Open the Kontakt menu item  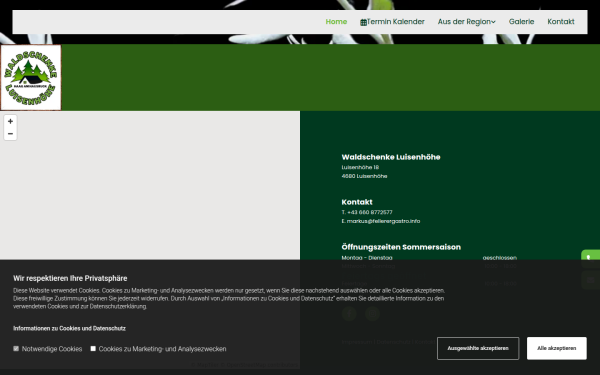tap(561, 22)
